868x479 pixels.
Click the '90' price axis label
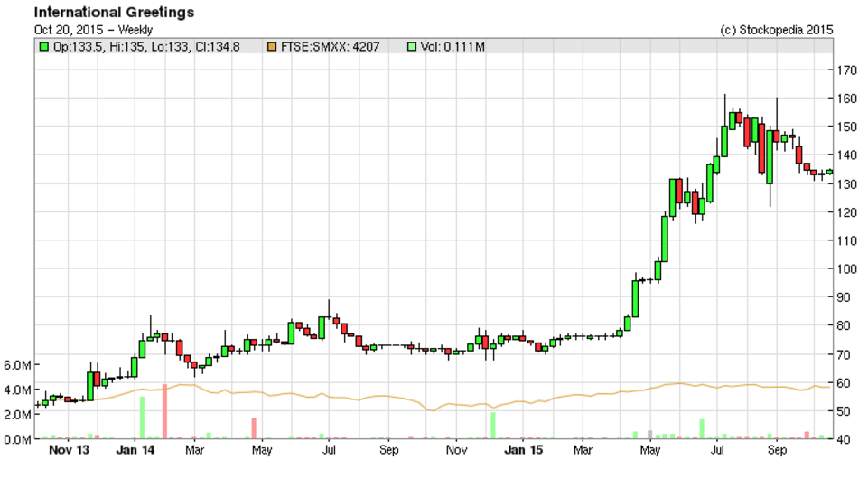[844, 297]
